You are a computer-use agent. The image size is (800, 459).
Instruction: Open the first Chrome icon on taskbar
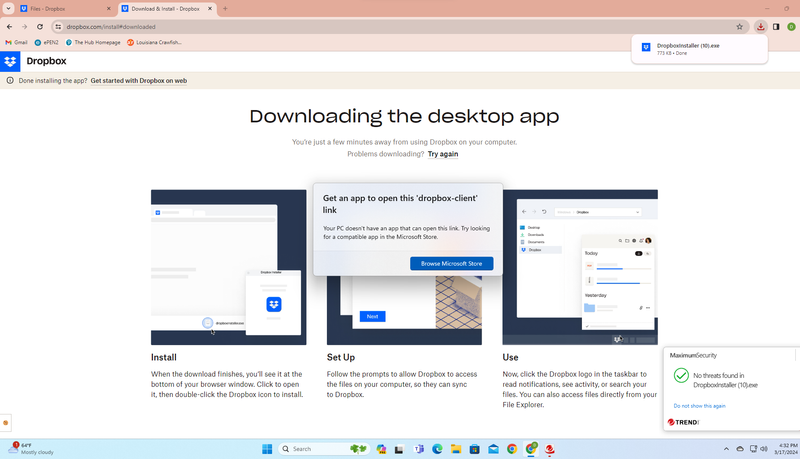(512, 449)
